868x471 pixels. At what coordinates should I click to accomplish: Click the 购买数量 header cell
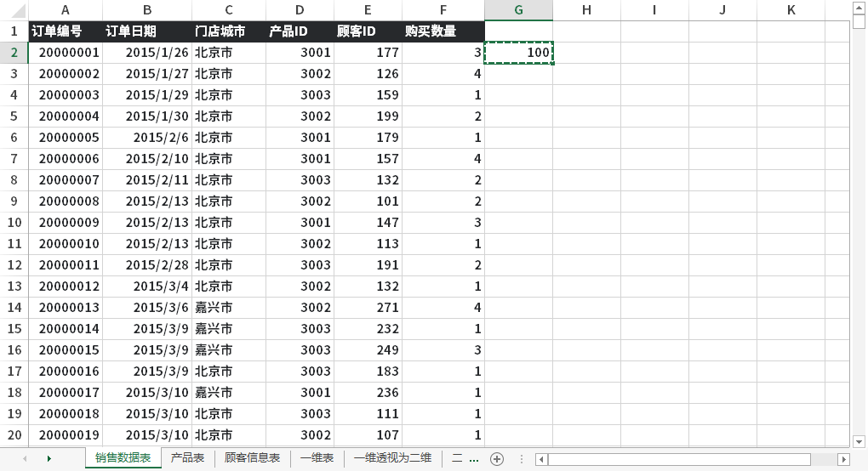[443, 31]
